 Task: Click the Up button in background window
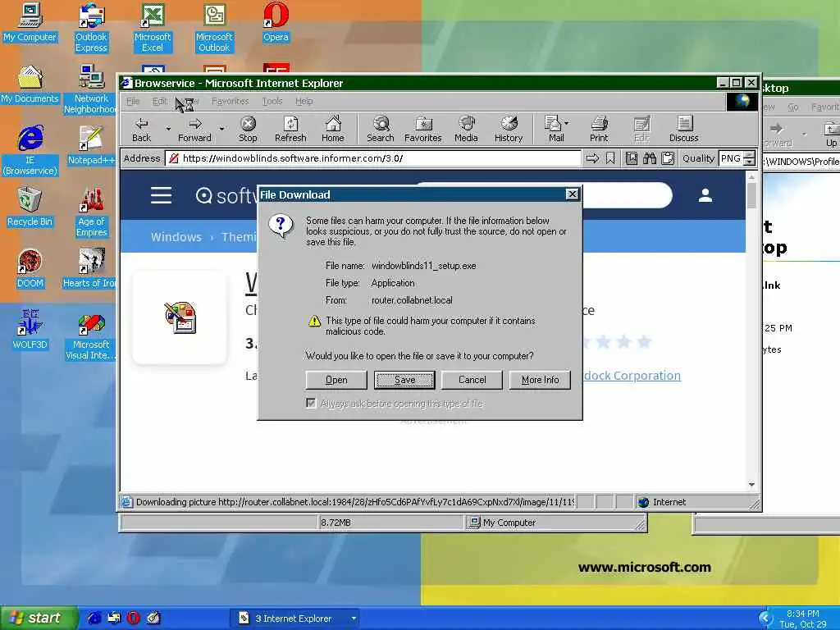[x=831, y=134]
